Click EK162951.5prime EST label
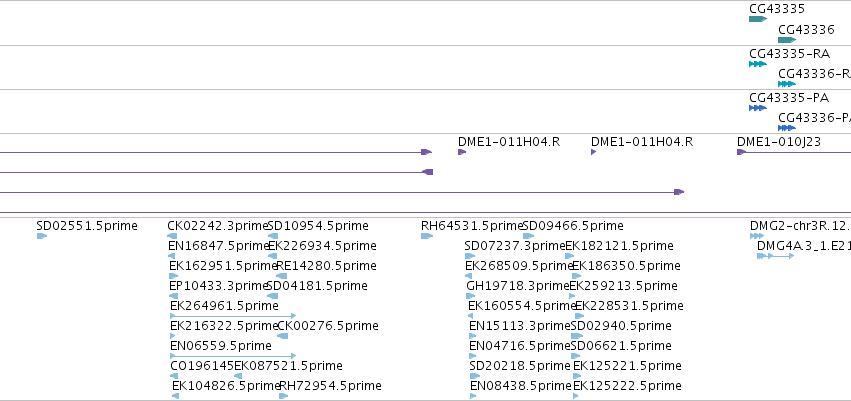851x401 pixels. [223, 266]
